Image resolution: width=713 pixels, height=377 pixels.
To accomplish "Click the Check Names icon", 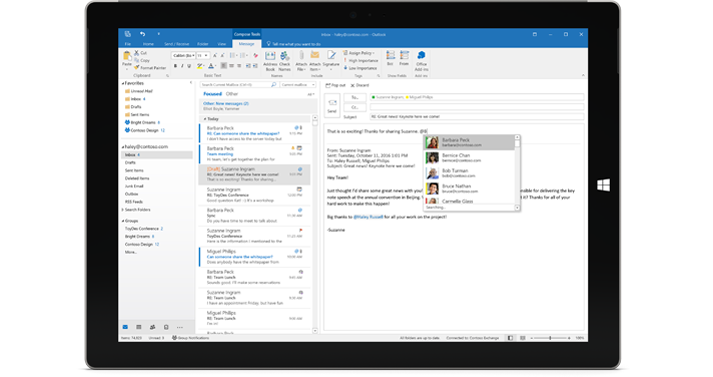I will pos(285,56).
